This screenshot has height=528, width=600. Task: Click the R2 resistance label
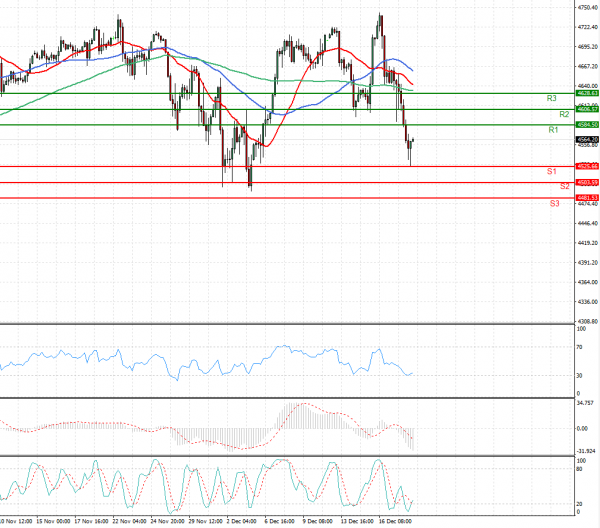click(564, 114)
